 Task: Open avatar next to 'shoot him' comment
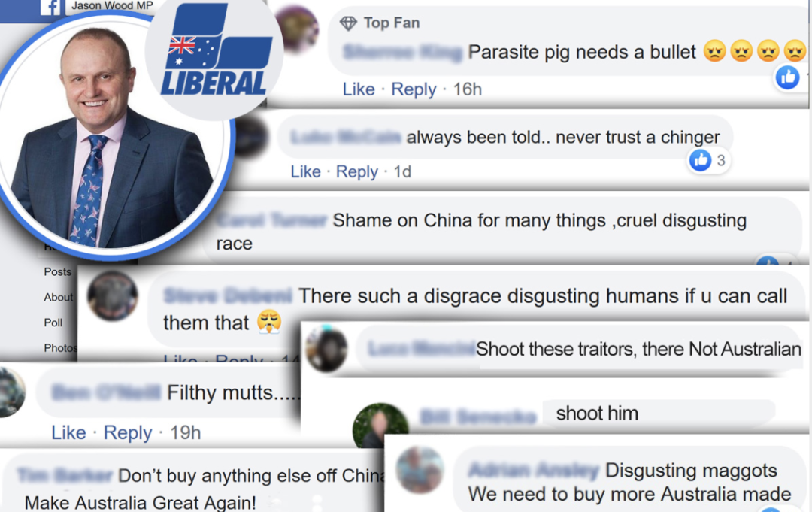click(x=380, y=426)
